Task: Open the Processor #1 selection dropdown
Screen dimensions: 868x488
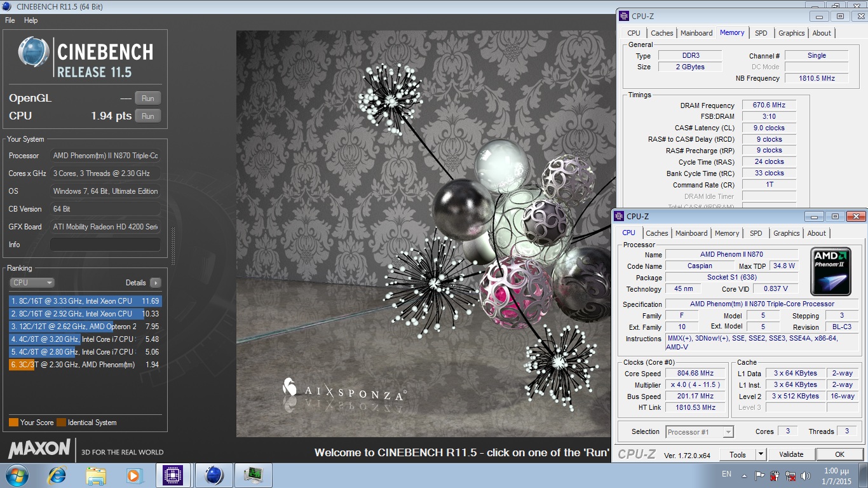Action: click(700, 432)
